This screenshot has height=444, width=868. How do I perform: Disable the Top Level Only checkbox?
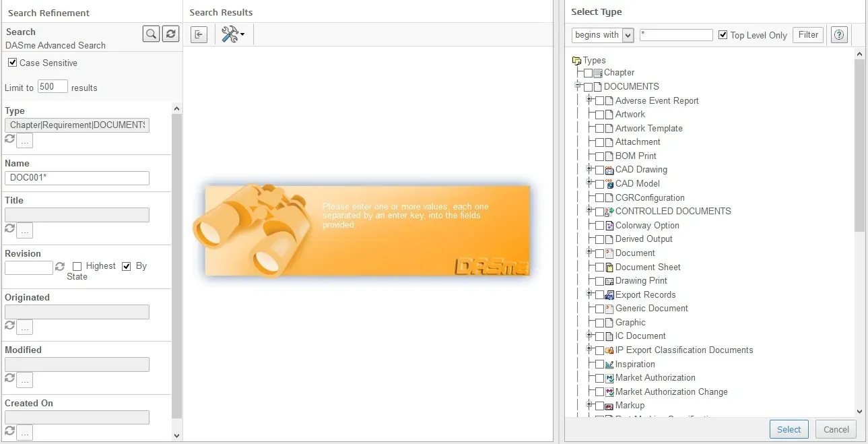point(723,35)
